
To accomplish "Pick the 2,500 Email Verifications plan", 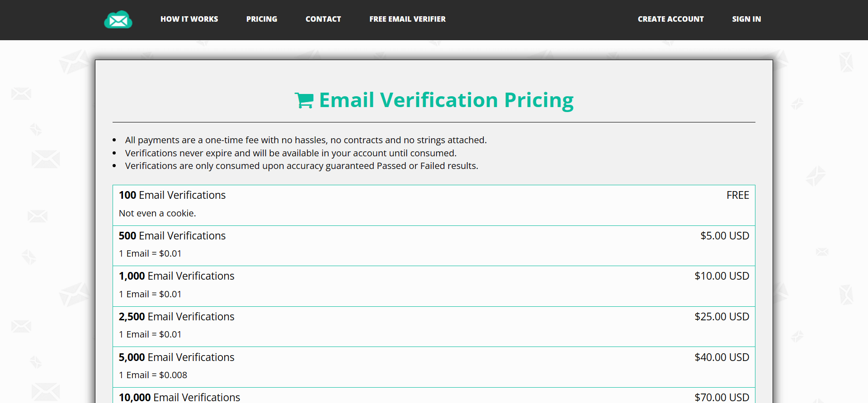I will (177, 317).
